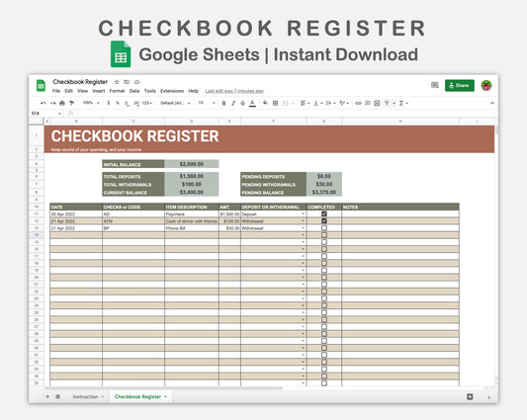The width and height of the screenshot is (527, 420).
Task: Open the Deposit dropdown in Paycheck row
Action: 304,214
